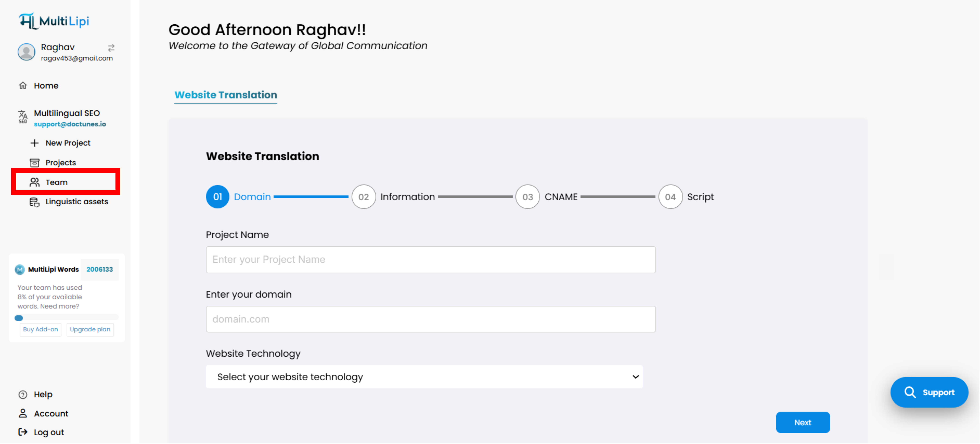Open the website technology dropdown
Screen dimensions: 980x444
pos(424,377)
